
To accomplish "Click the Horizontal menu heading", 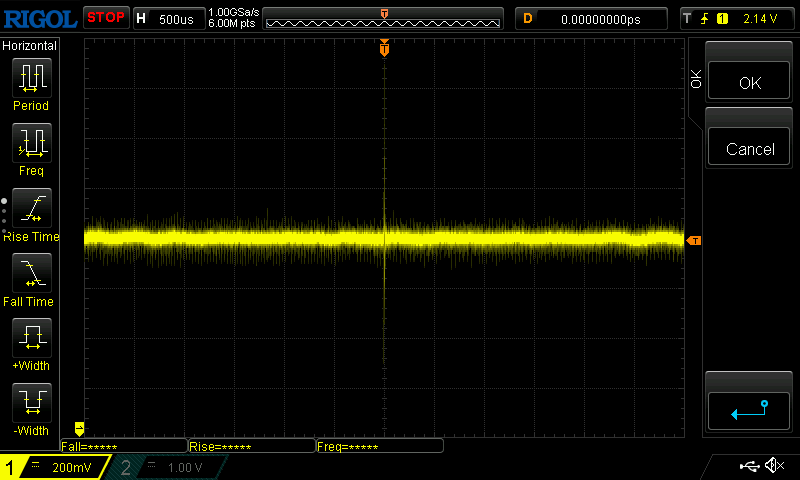I will click(x=30, y=46).
